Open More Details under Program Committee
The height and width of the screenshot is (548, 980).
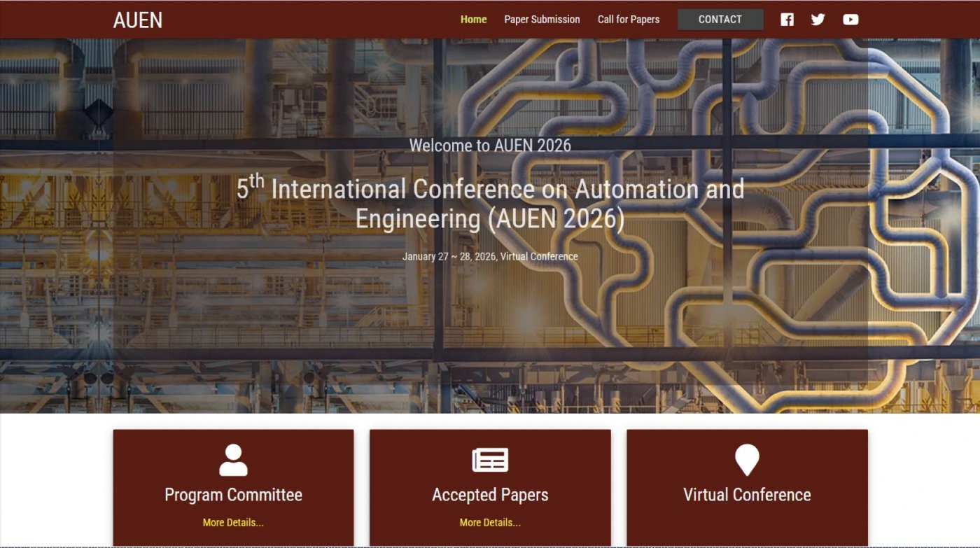(x=232, y=522)
